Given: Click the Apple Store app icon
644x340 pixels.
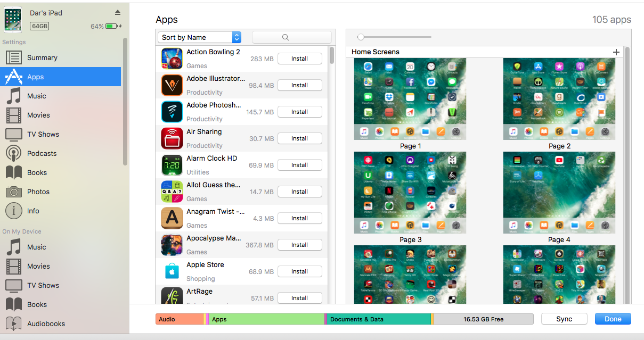Looking at the screenshot, I should [172, 271].
